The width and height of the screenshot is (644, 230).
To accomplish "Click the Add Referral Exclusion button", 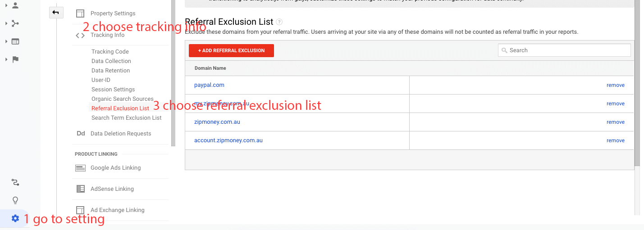I will pos(231,50).
